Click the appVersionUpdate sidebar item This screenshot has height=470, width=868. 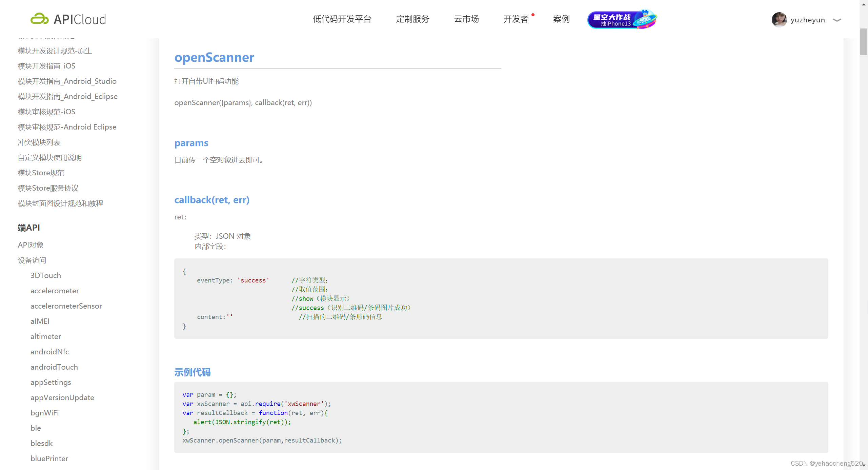(62, 397)
